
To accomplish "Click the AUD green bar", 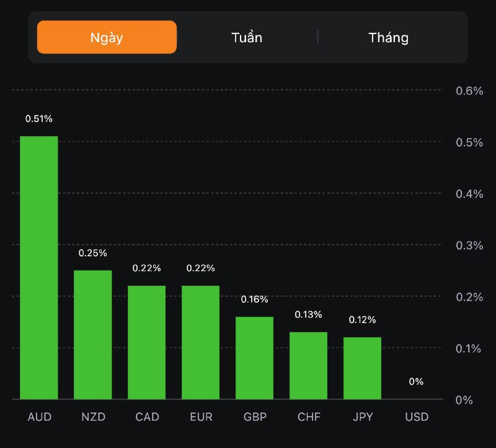I will coord(39,267).
